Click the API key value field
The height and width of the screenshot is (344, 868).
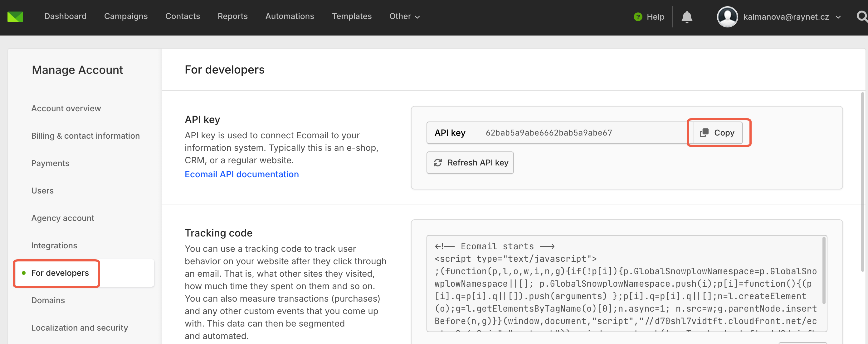pos(560,133)
